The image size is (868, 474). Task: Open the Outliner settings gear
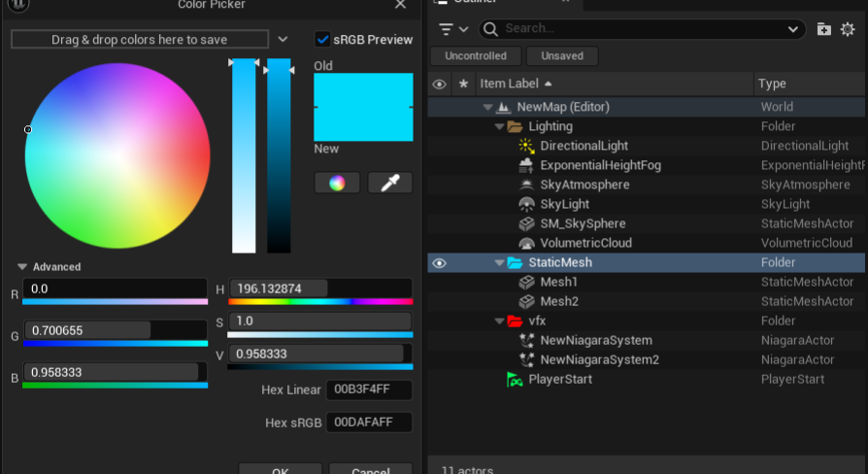point(848,29)
